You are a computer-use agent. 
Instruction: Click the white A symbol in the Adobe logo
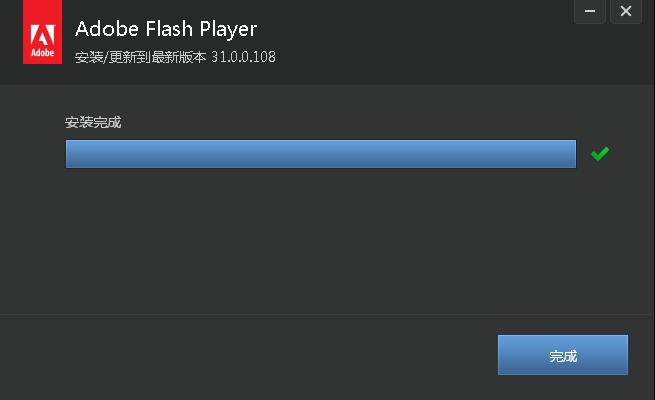click(x=42, y=29)
